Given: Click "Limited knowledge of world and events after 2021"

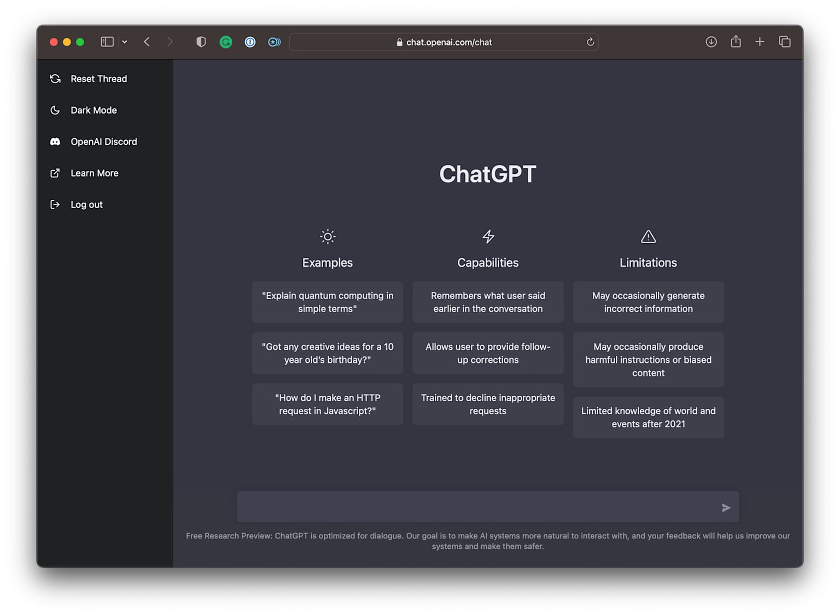Looking at the screenshot, I should (649, 418).
